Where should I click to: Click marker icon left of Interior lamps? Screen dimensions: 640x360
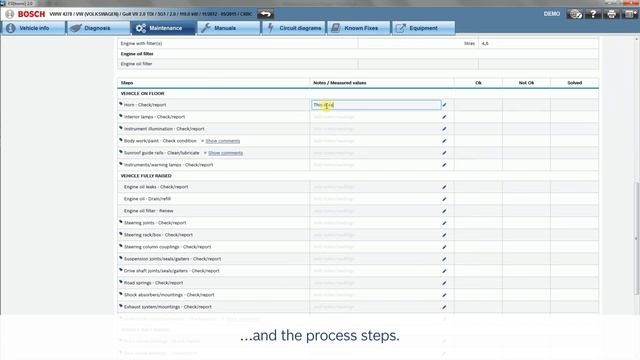[121, 116]
